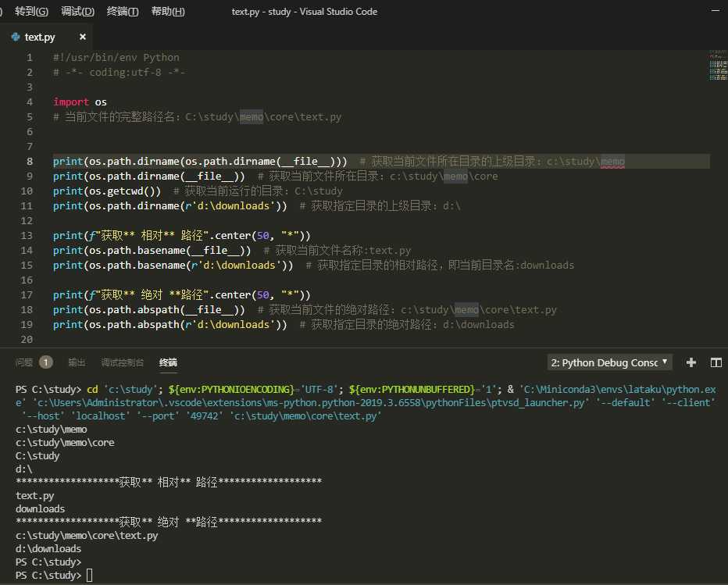Close the text.py editor tab
The image size is (728, 585).
click(83, 37)
